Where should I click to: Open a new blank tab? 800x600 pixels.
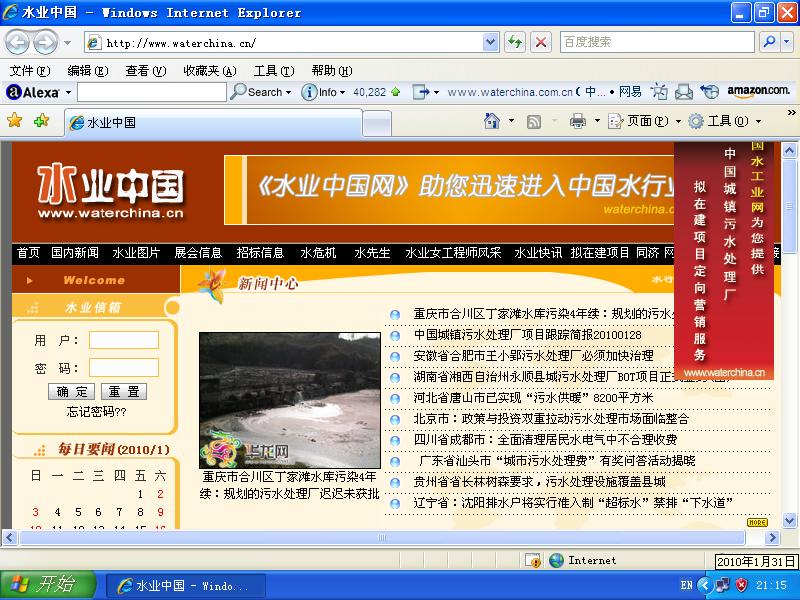pos(377,124)
